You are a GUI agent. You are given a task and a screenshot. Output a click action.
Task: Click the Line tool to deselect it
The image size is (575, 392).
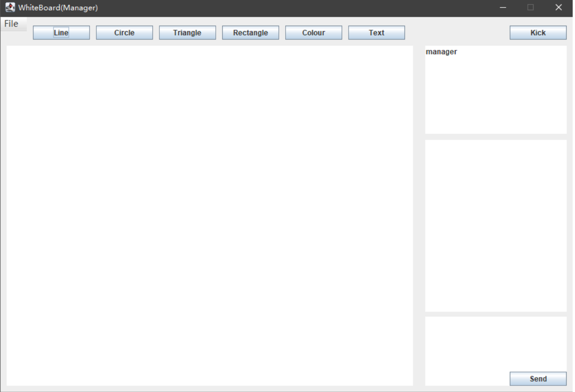(x=61, y=33)
